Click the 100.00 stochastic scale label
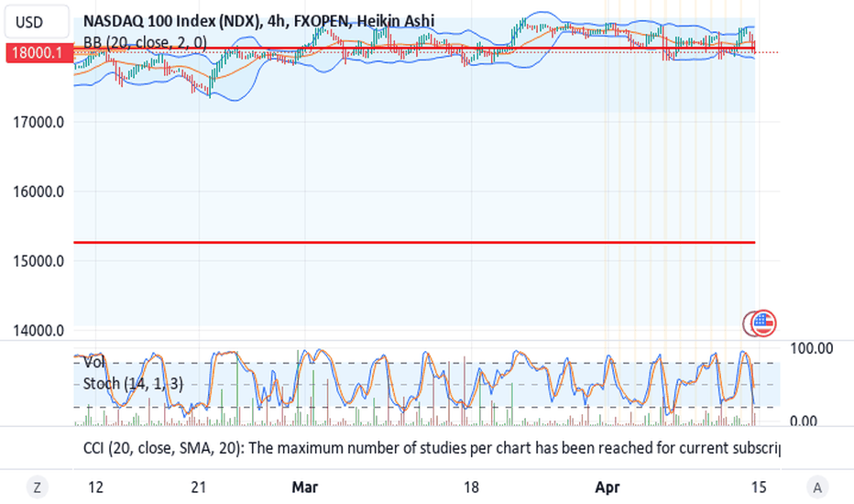 click(x=812, y=348)
